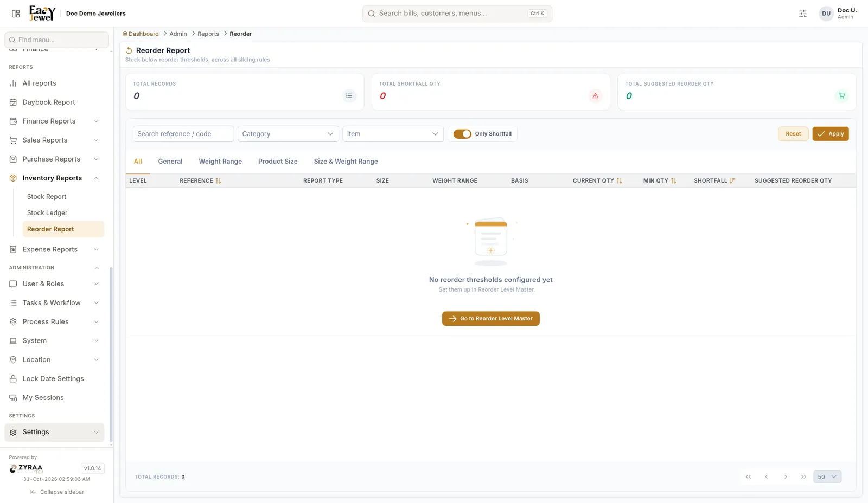This screenshot has width=868, height=503.
Task: Go to last page pagination icon
Action: (803, 477)
